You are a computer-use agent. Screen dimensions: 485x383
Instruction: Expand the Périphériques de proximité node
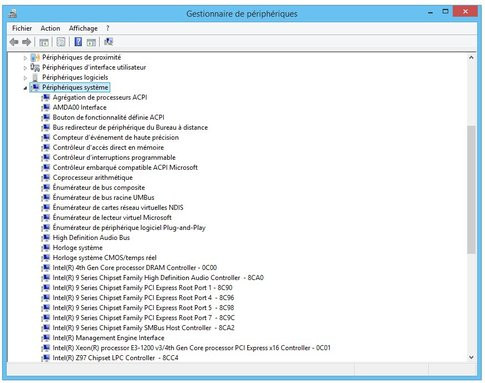click(25, 58)
